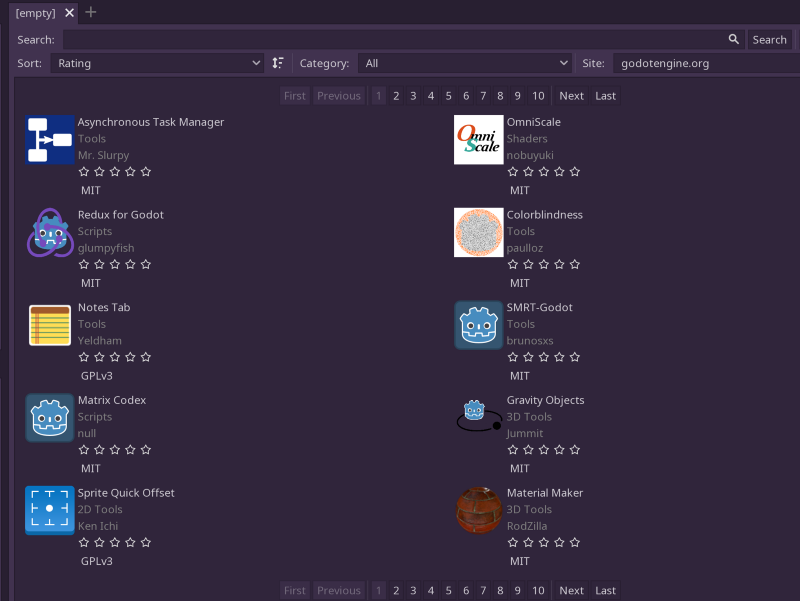Open the OmniScale title link
Screen dimensions: 800x601
pyautogui.click(x=534, y=122)
